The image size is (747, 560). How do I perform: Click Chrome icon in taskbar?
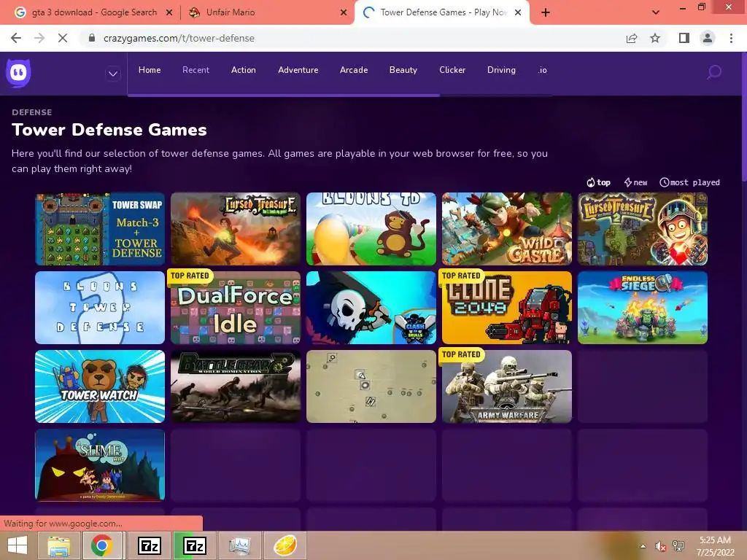101,545
